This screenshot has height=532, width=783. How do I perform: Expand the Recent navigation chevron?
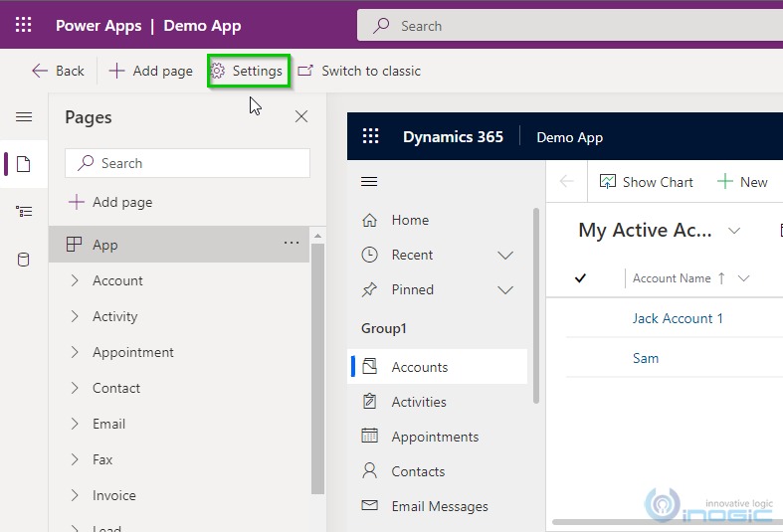(505, 256)
